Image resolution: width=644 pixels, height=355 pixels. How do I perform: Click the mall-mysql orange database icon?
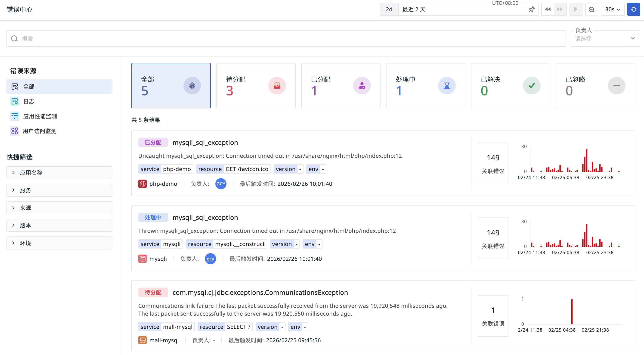(x=142, y=340)
